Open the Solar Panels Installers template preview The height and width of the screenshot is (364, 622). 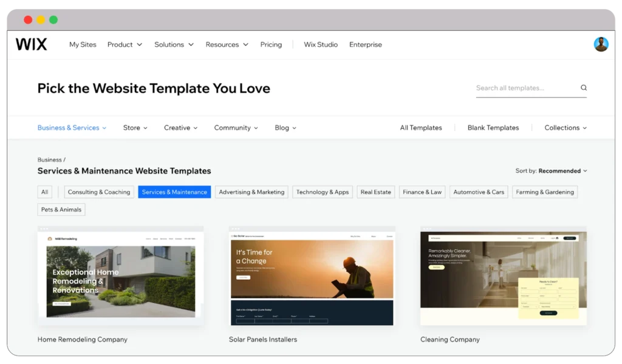point(312,276)
